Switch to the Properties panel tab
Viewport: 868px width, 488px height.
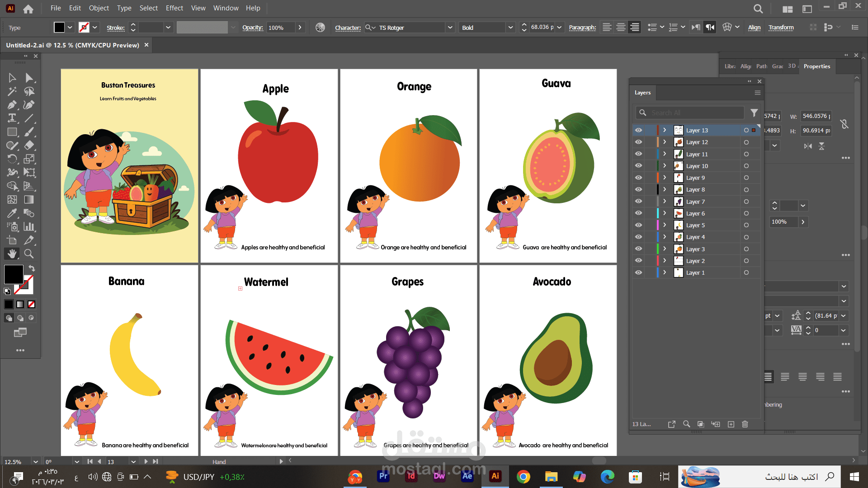point(816,66)
